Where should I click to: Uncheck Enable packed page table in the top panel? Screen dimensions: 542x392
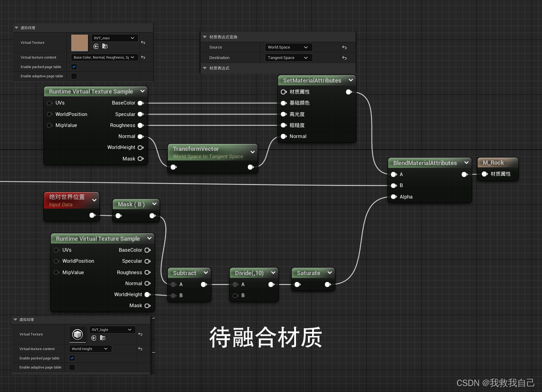click(x=74, y=66)
